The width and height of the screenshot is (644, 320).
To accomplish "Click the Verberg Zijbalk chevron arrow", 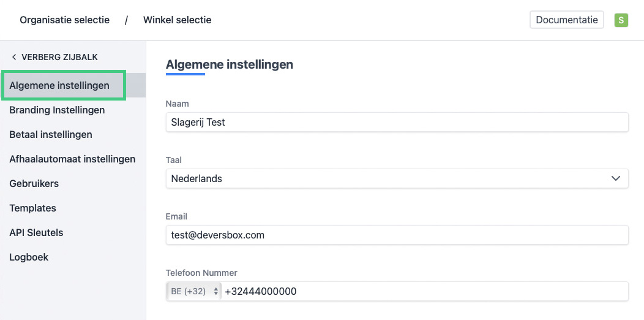I will (x=14, y=57).
